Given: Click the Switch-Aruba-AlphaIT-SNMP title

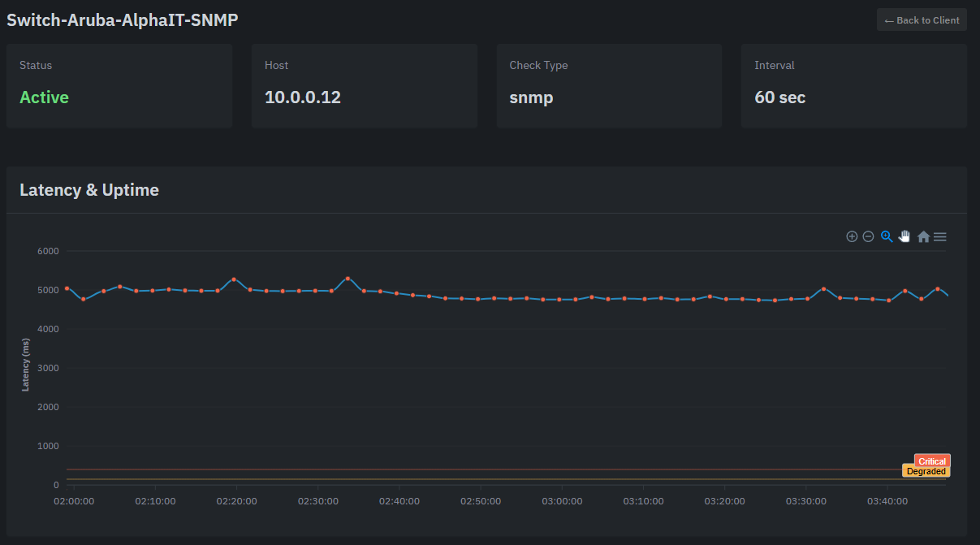Looking at the screenshot, I should coord(122,19).
